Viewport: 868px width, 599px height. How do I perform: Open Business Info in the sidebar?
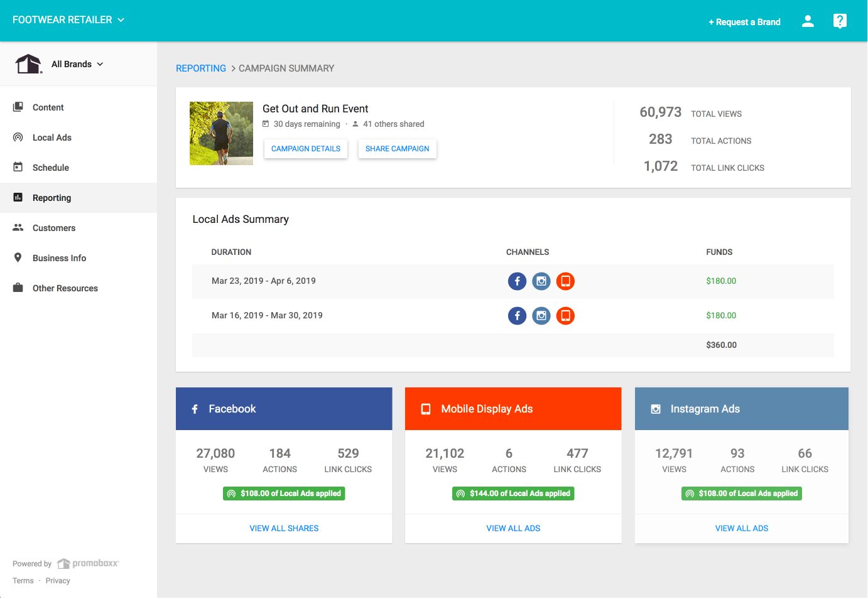(79, 258)
